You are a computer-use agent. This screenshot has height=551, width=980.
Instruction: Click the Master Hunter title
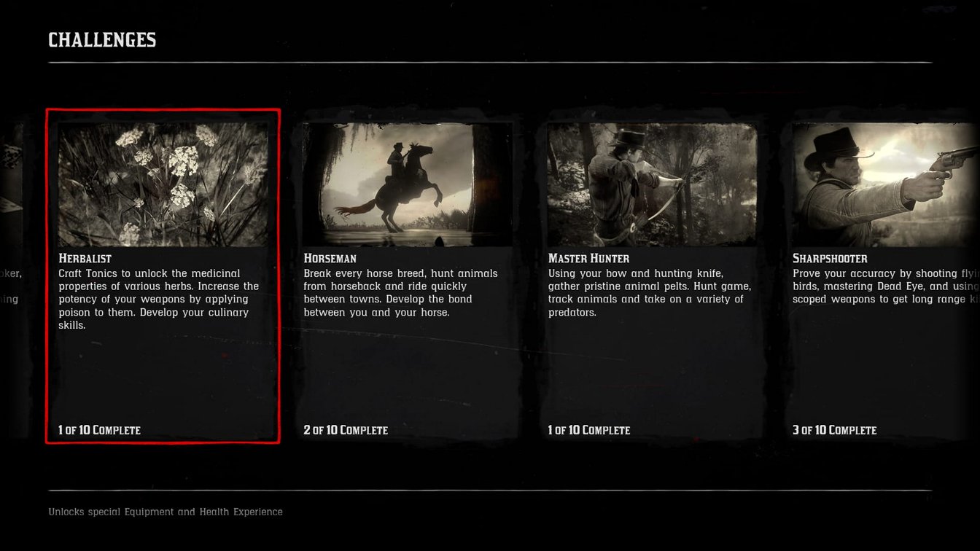tap(589, 259)
